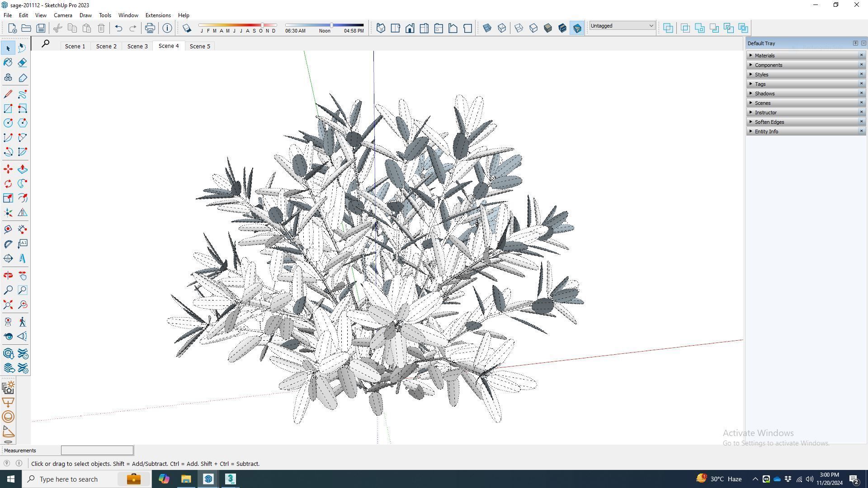Open Model Info from toolbar
This screenshot has height=488, width=868.
pos(167,28)
